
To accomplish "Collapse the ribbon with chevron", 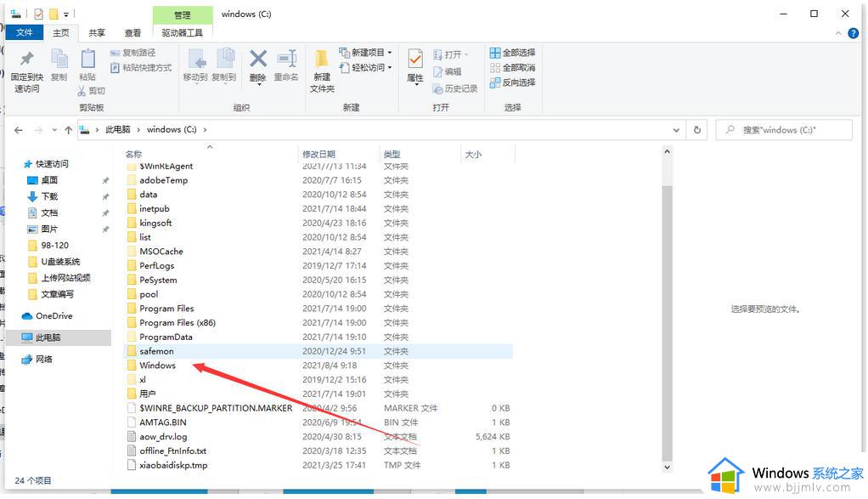I will [838, 33].
